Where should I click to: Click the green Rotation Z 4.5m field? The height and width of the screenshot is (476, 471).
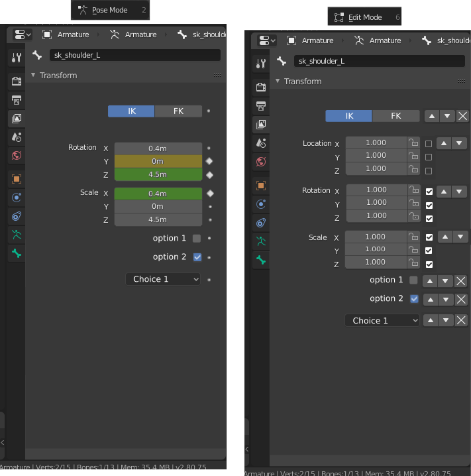tap(158, 174)
